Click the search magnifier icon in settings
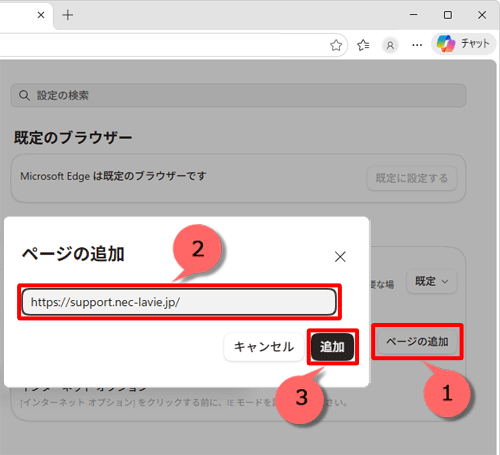The image size is (500, 455). [x=24, y=96]
